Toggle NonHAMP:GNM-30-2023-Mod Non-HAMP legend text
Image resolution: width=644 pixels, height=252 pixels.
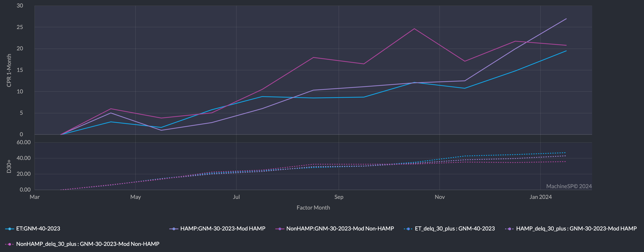pyautogui.click(x=340, y=228)
